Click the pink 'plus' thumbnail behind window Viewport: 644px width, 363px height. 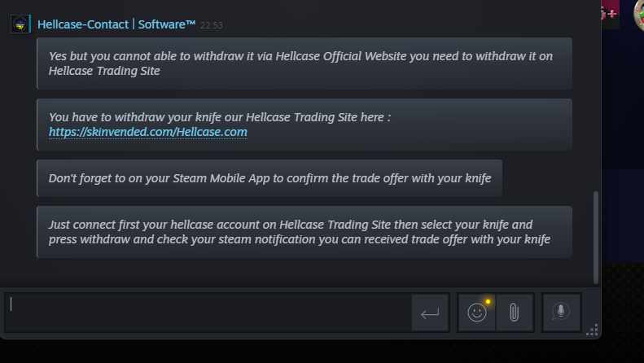[x=611, y=12]
